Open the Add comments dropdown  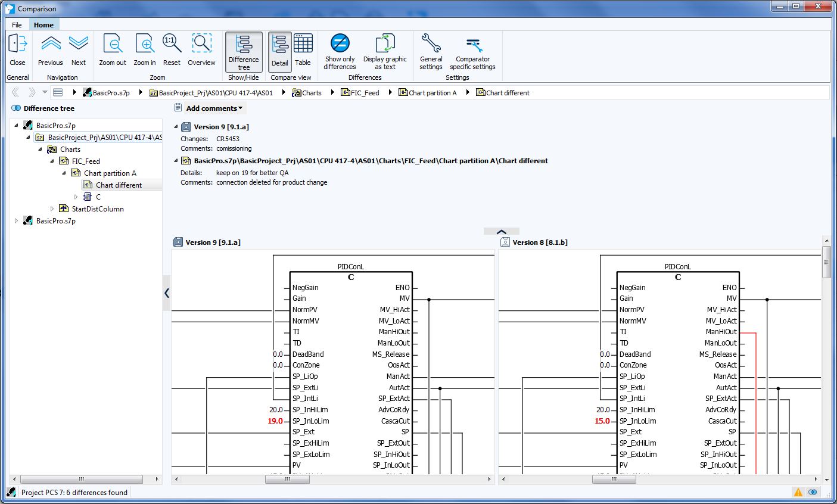point(214,108)
